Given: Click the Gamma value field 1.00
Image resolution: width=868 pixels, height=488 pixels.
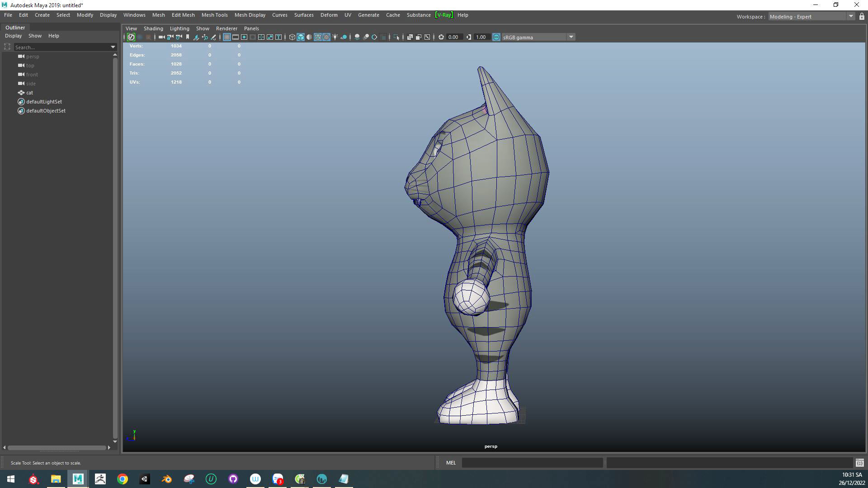Looking at the screenshot, I should (x=482, y=37).
